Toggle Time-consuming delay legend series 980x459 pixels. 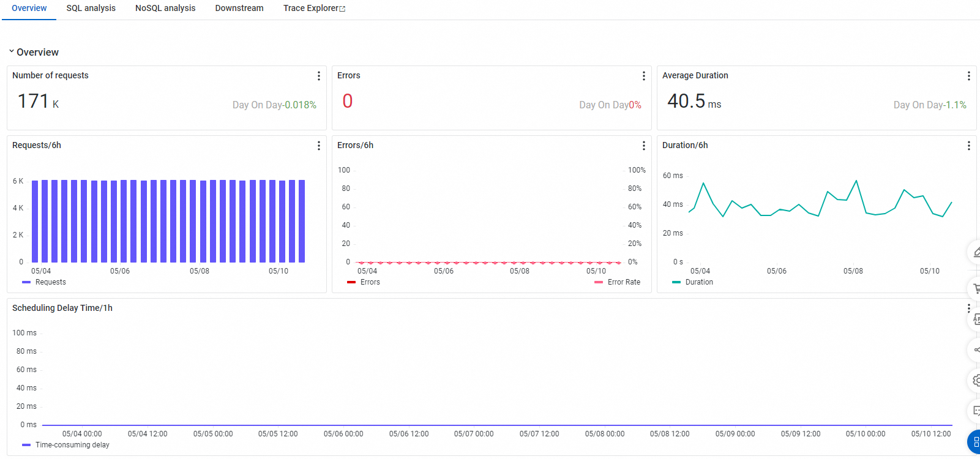click(65, 445)
